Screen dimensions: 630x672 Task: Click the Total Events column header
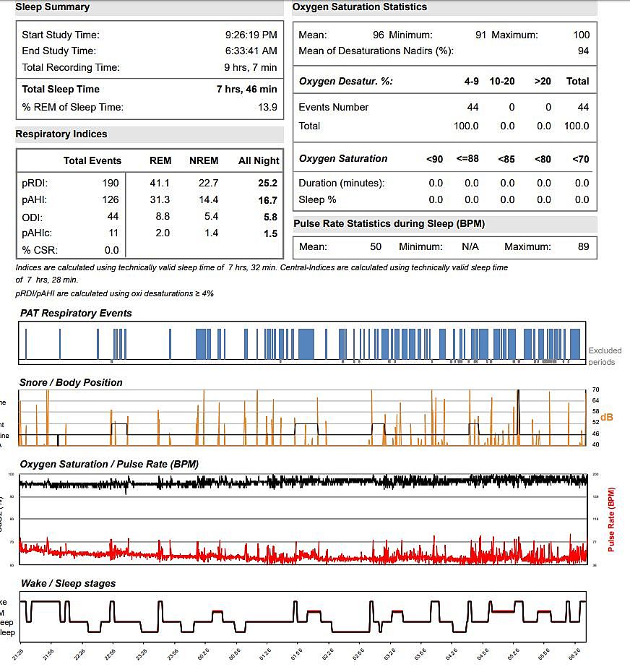[92, 160]
